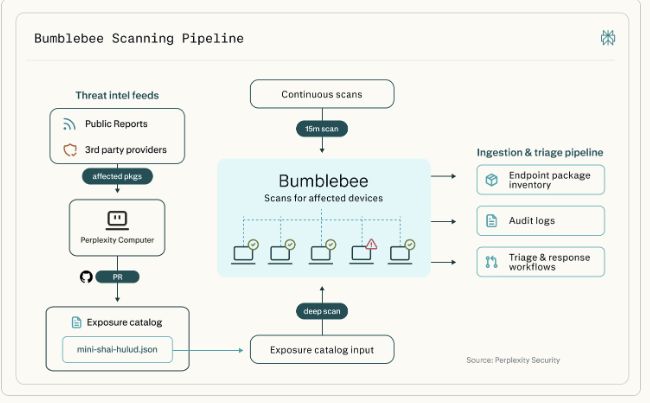Click the large Bumblebee heading
Screen dimensions: 650x403
pyautogui.click(x=323, y=181)
